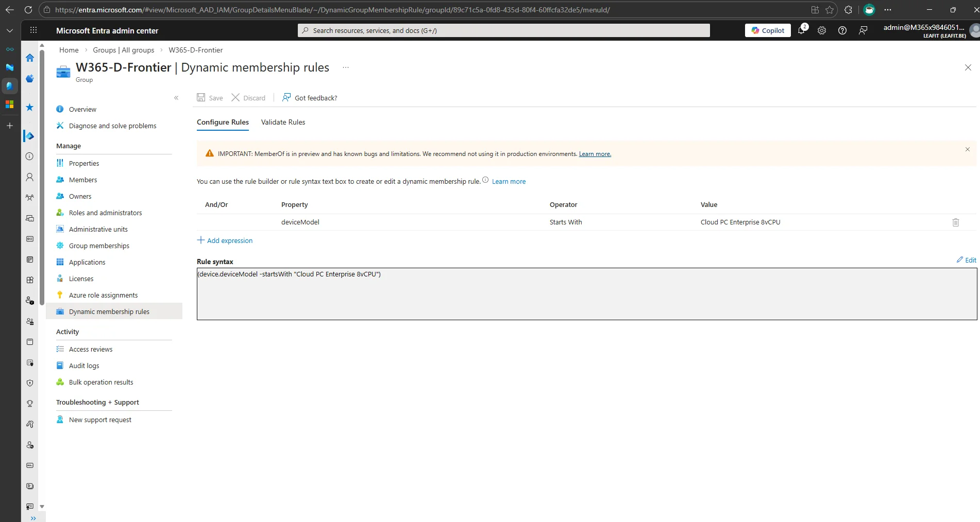Click Got feedback? in the toolbar
Image resolution: width=980 pixels, height=522 pixels.
point(310,98)
